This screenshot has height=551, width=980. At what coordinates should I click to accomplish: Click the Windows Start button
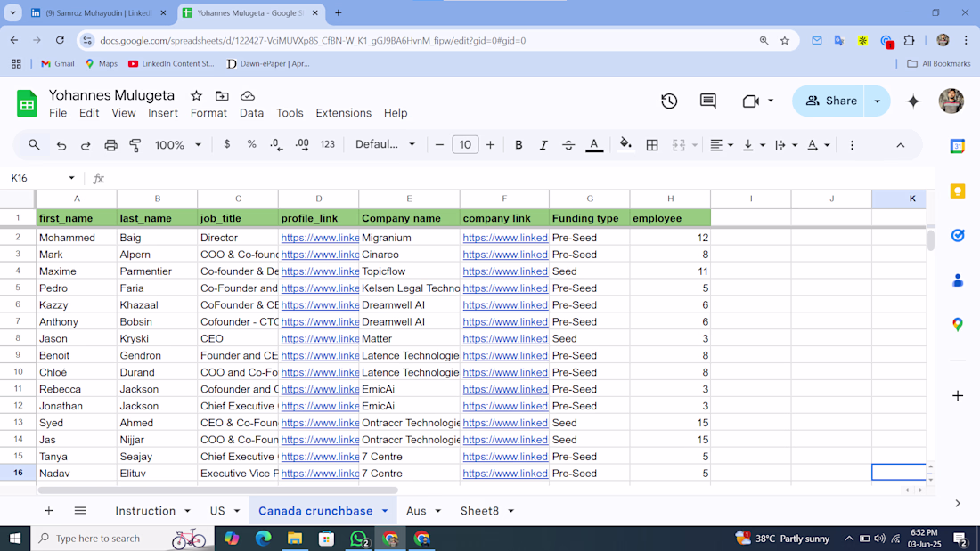pyautogui.click(x=15, y=539)
